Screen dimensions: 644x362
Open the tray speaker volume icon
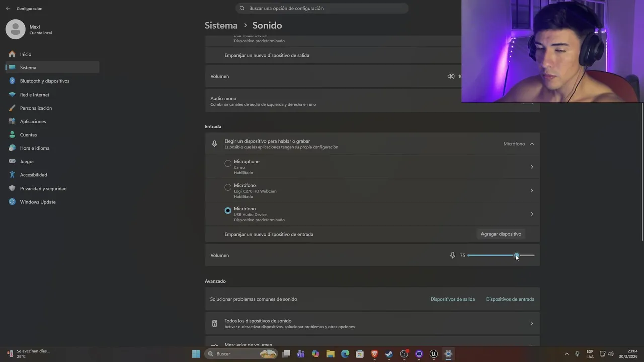[x=611, y=354]
